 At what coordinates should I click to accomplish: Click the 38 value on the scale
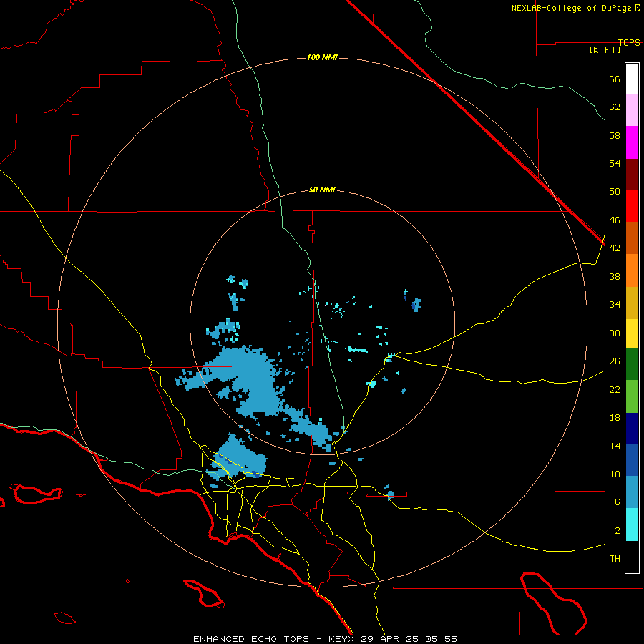click(615, 277)
